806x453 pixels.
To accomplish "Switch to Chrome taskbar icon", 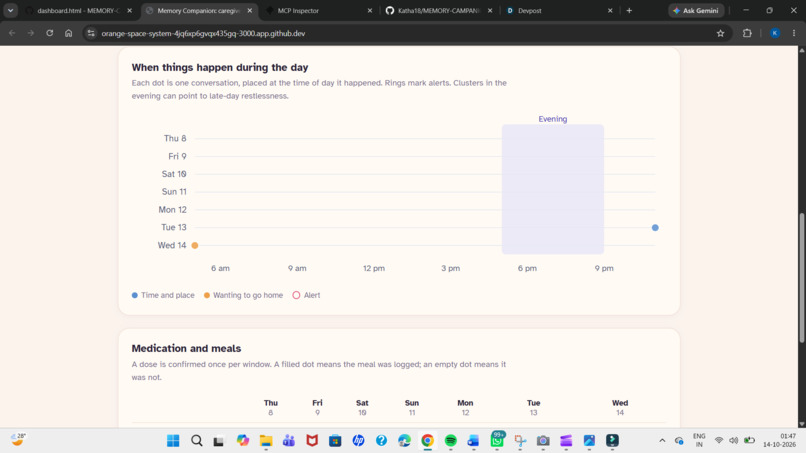I will tap(427, 441).
